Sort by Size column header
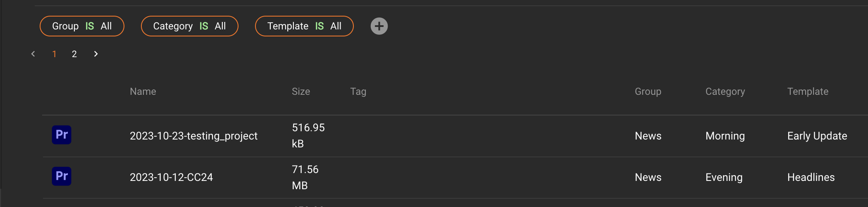This screenshot has height=207, width=868. [301, 91]
